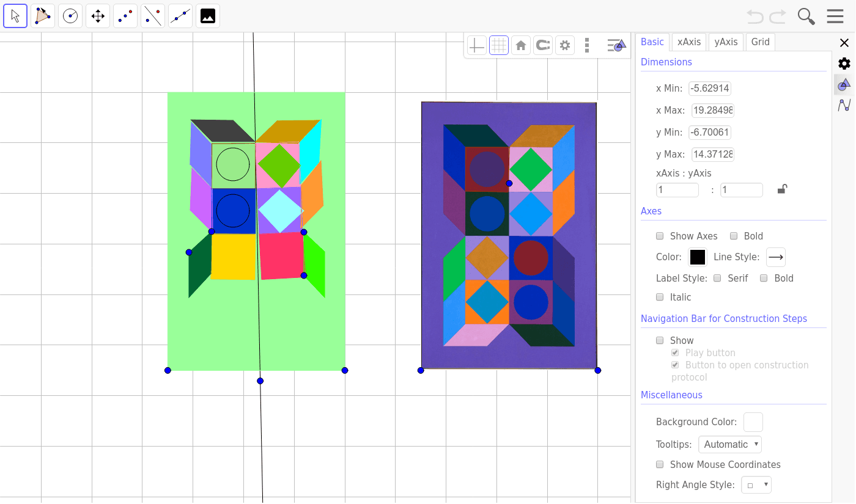This screenshot has height=504, width=856.
Task: Select the Reflect about Line tool
Action: (153, 16)
